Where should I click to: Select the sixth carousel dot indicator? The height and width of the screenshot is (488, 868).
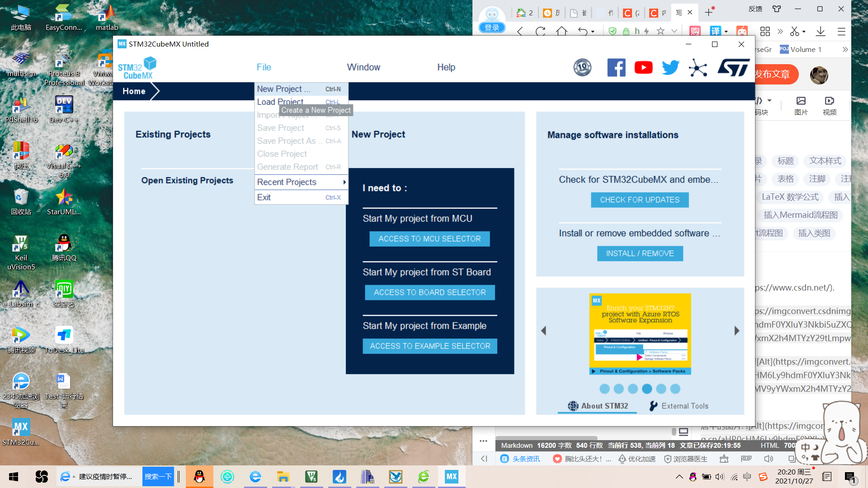tap(675, 389)
